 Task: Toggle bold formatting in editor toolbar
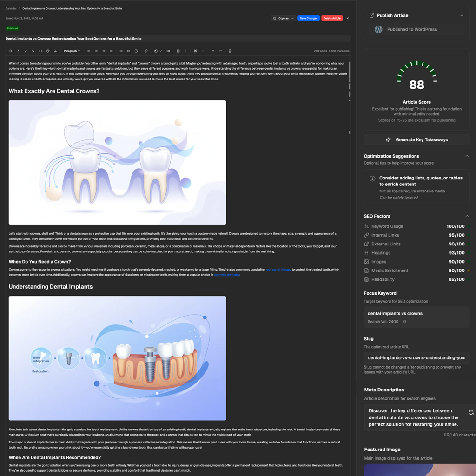pyautogui.click(x=11, y=51)
